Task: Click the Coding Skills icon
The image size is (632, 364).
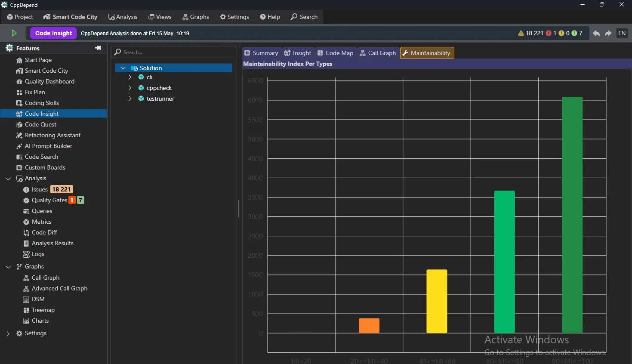Action: (19, 103)
